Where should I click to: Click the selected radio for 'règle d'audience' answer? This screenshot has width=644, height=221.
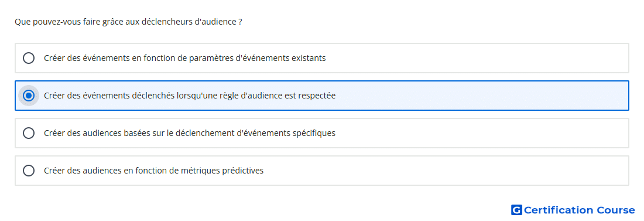(x=29, y=96)
